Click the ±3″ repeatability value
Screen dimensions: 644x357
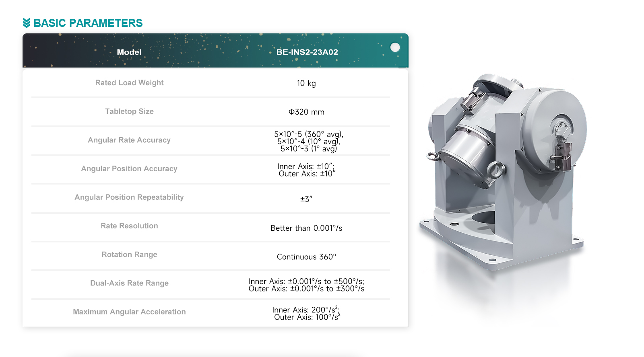point(306,199)
